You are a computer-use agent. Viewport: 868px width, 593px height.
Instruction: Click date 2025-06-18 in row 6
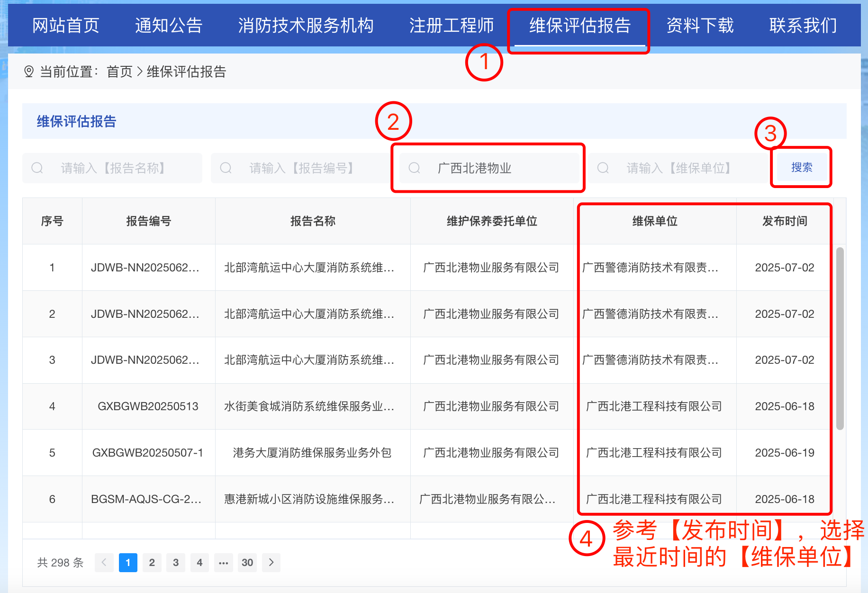[x=785, y=499]
